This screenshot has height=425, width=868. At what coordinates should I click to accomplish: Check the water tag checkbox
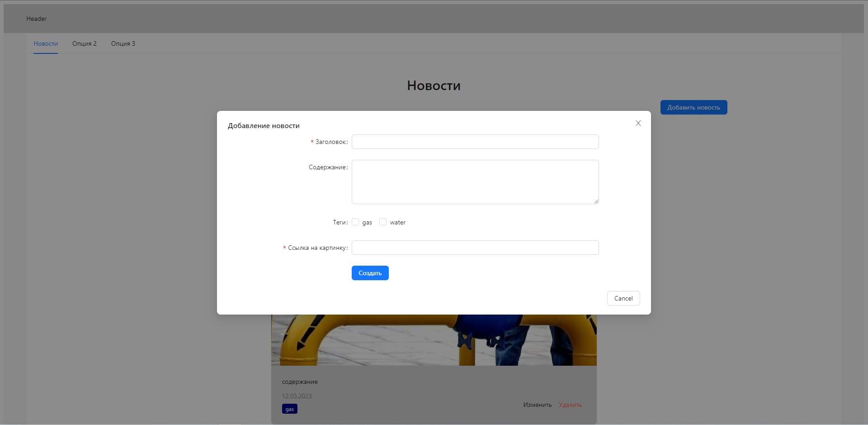383,222
